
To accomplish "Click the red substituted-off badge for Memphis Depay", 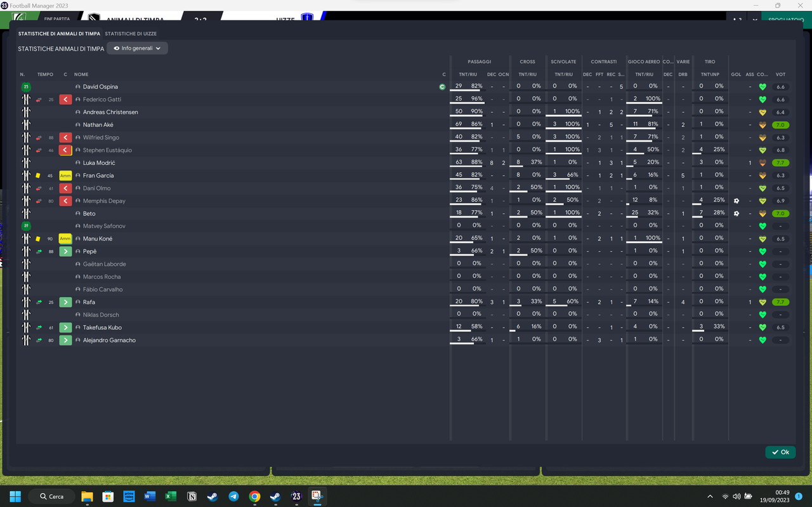I will point(65,201).
